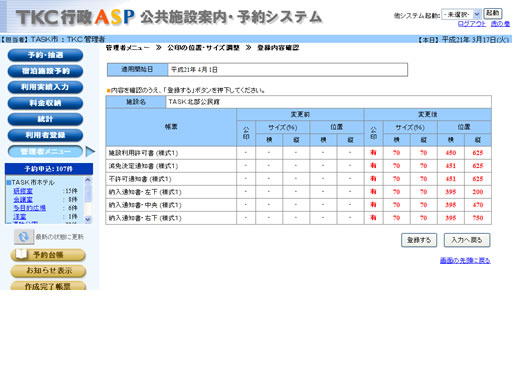Screen dimensions: 512x384
Task: Click the 登録する button
Action: pyautogui.click(x=419, y=240)
